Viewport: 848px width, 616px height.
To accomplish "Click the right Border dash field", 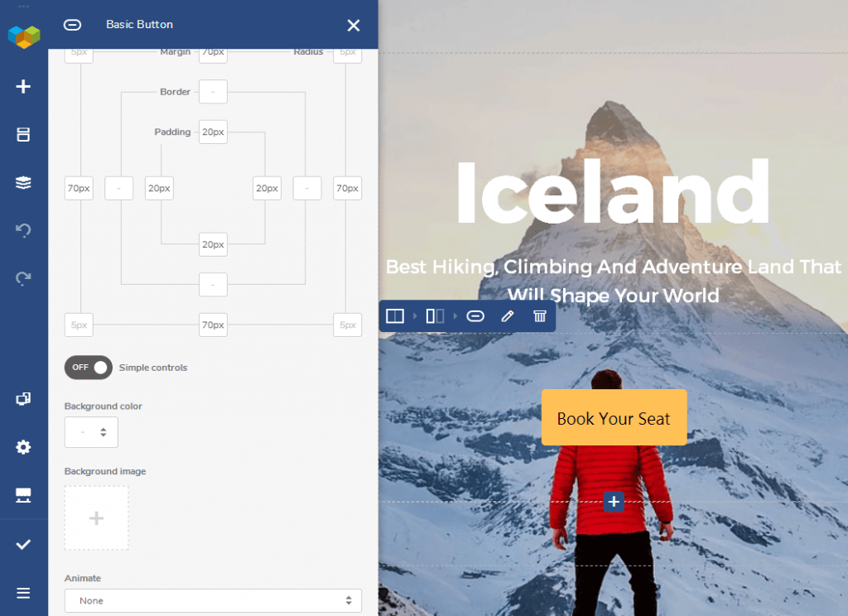I will coord(307,188).
